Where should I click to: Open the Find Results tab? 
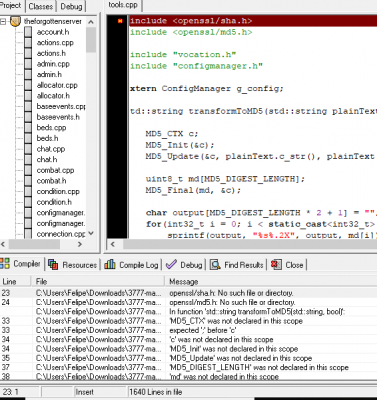coord(237,265)
